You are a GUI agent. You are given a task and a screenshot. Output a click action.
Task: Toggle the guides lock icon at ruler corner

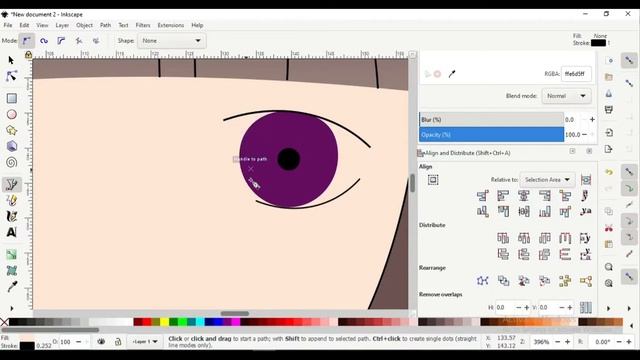coord(28,55)
